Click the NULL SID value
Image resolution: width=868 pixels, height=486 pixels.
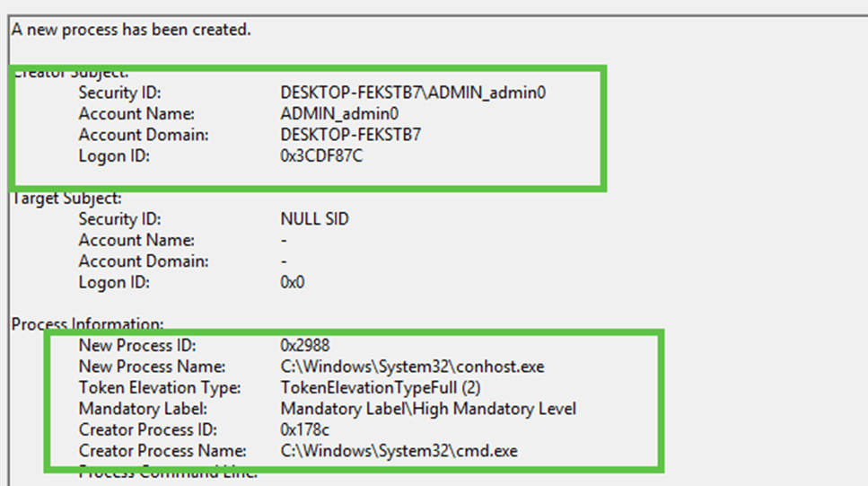pyautogui.click(x=314, y=219)
